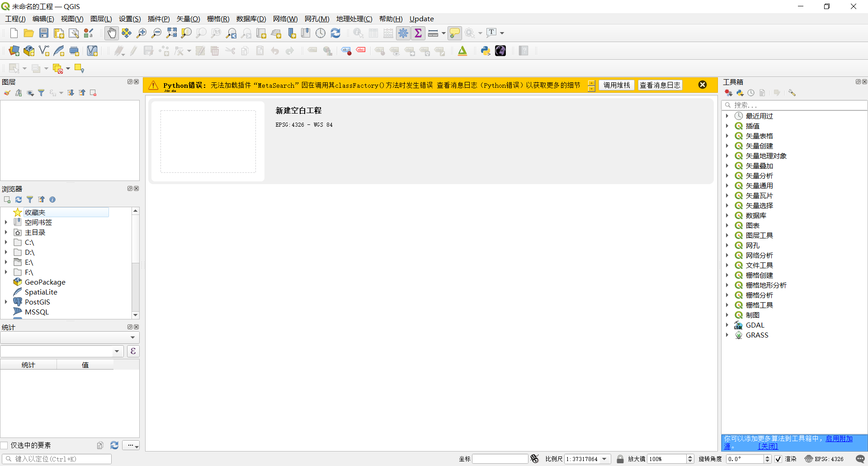Expand the '栅格分析' toolbox group
Screen dimensions: 868x466
pos(727,295)
